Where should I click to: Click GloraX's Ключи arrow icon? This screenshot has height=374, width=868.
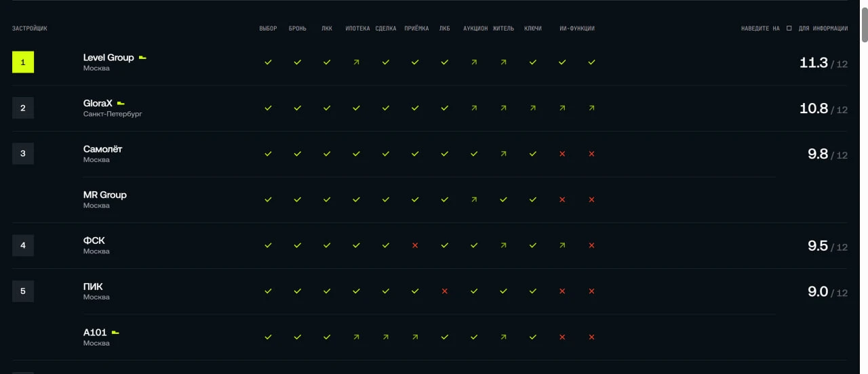pos(533,108)
